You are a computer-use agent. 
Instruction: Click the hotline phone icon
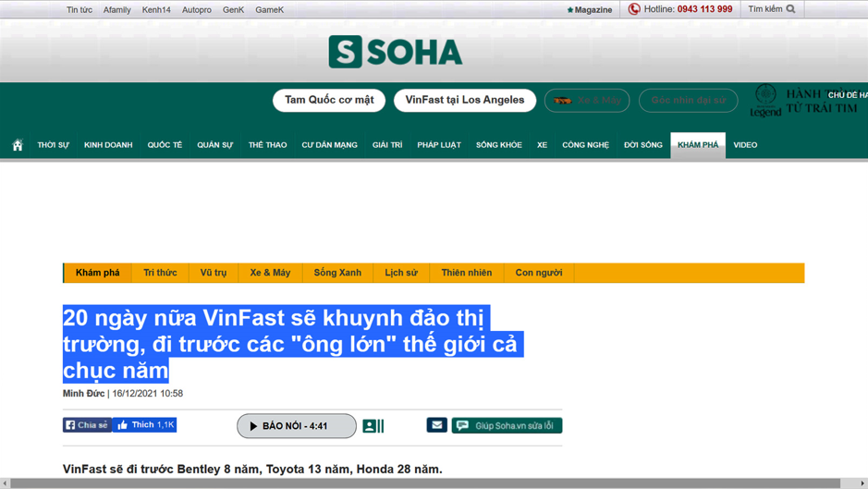click(x=634, y=9)
